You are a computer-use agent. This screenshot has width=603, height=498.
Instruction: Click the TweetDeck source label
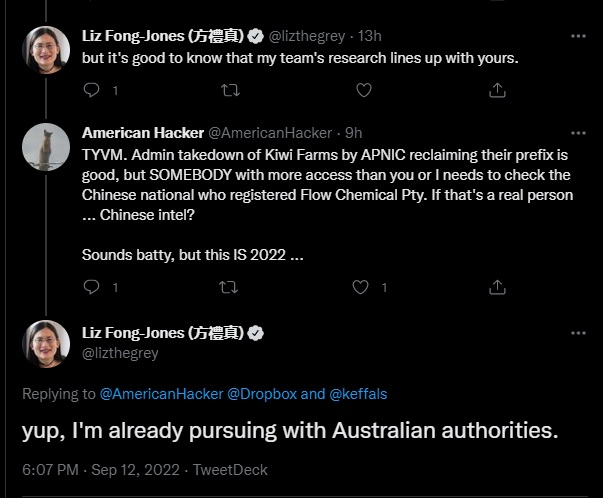pos(231,469)
